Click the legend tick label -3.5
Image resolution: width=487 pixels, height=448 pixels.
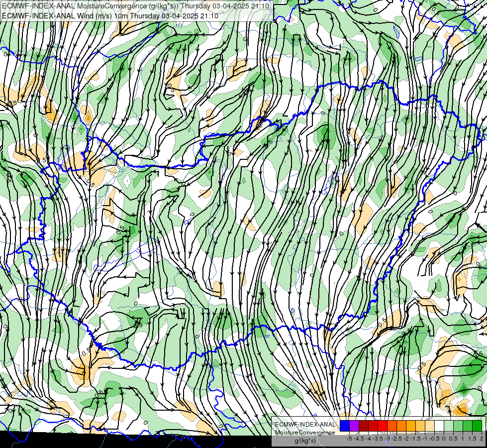[378, 439]
